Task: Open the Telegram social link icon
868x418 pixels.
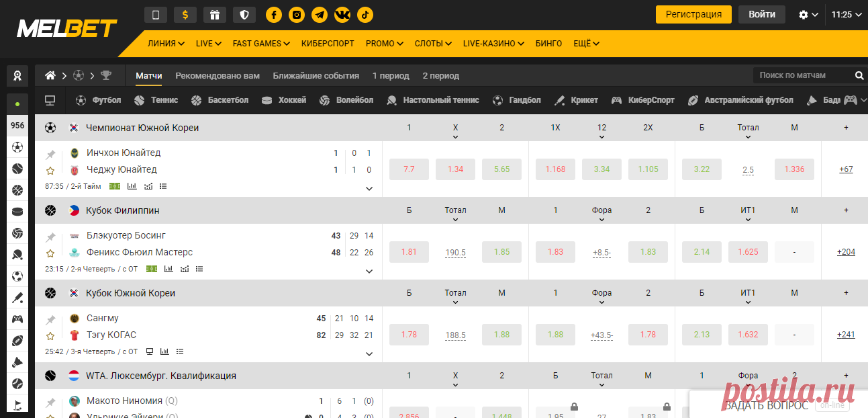Action: [320, 15]
